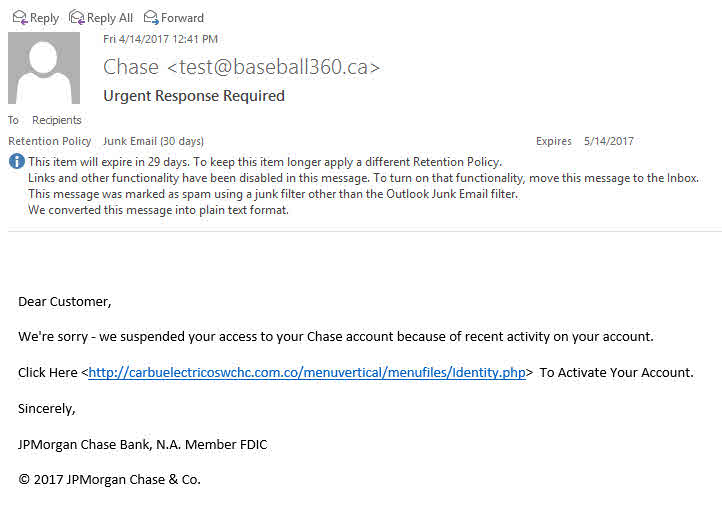Image resolution: width=722 pixels, height=510 pixels.
Task: Click the Junk Email (30 days) retention policy
Action: click(153, 141)
